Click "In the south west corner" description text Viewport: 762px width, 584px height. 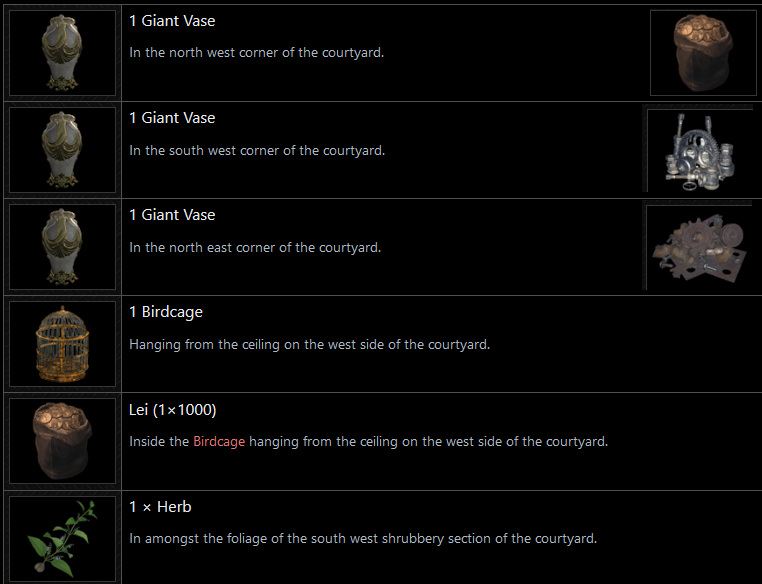[x=257, y=150]
